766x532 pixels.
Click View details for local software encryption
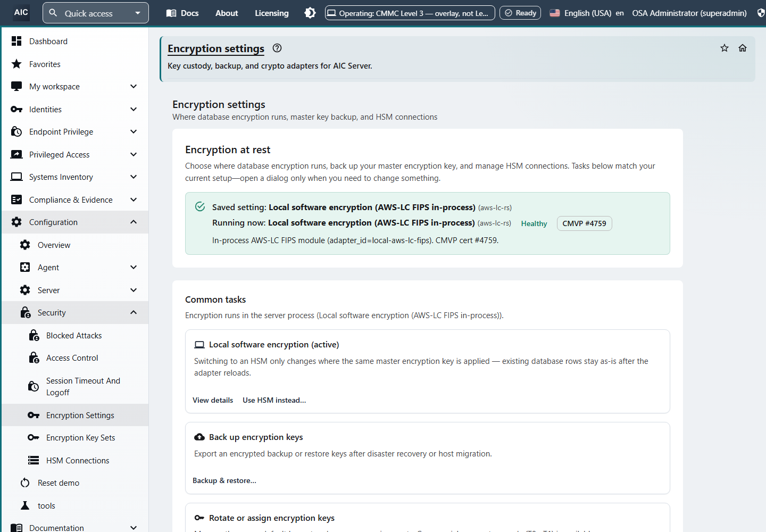(x=213, y=400)
